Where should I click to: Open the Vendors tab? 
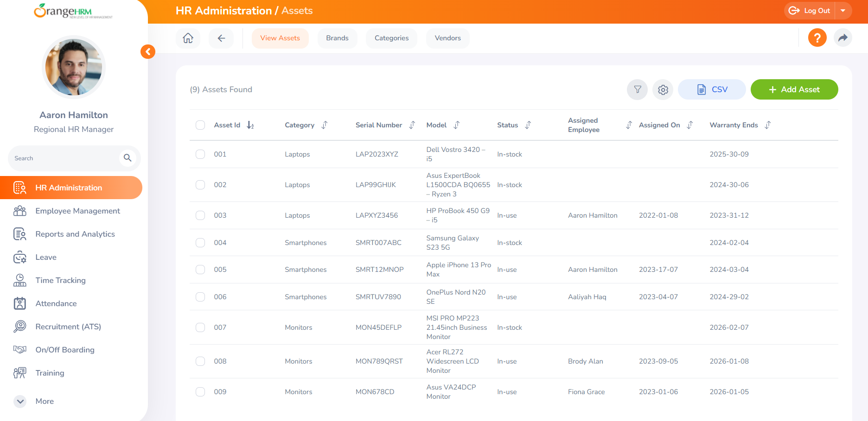pos(447,38)
